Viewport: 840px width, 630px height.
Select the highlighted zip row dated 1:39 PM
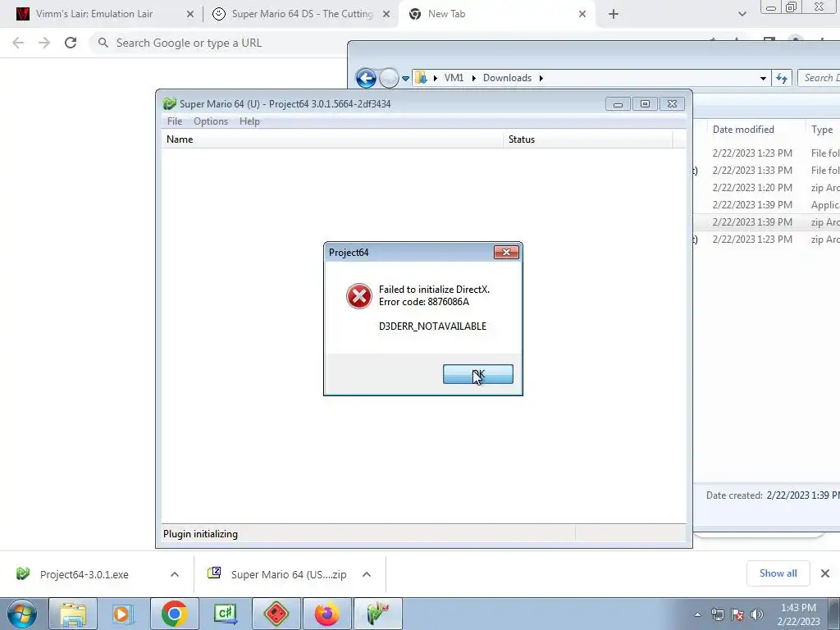(766, 221)
